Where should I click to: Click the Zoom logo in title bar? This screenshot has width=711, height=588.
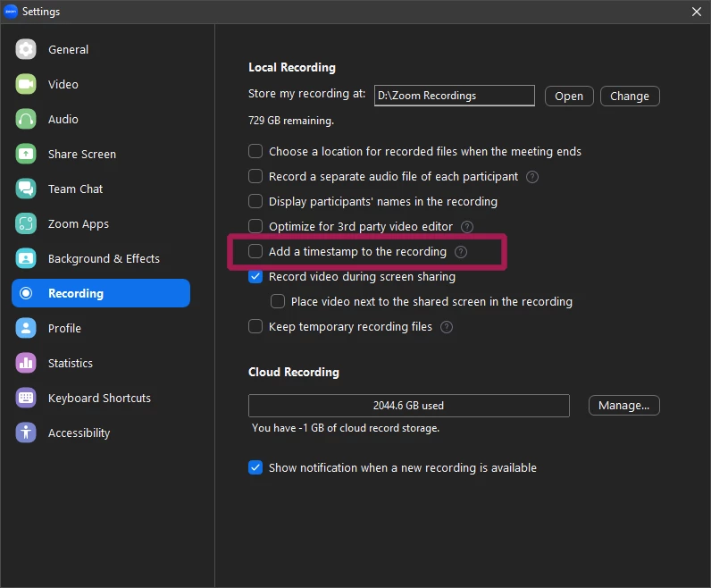click(11, 12)
